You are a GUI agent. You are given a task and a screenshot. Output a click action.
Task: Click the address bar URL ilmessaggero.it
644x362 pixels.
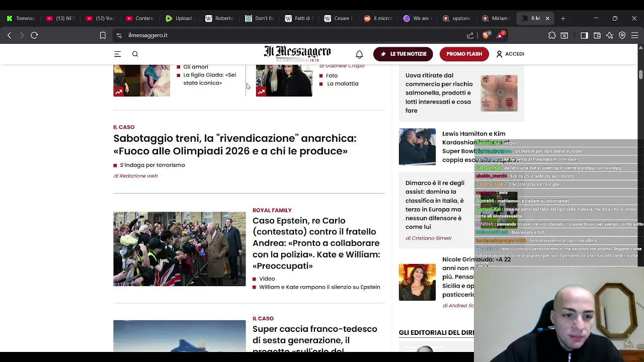click(x=148, y=35)
